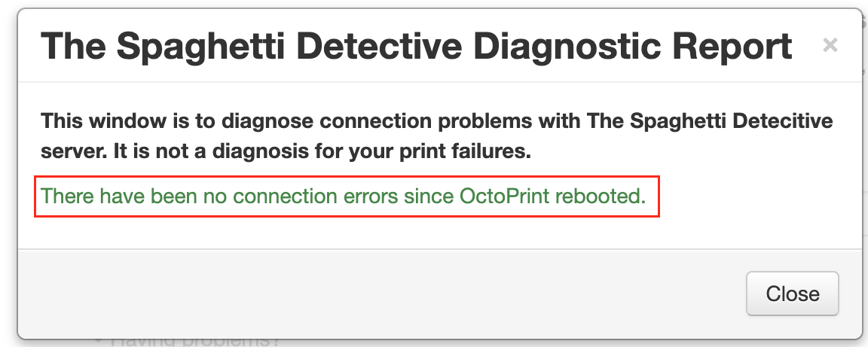This screenshot has width=868, height=347.
Task: Click "Spaghetti Detecitive" in the description text
Action: click(729, 121)
